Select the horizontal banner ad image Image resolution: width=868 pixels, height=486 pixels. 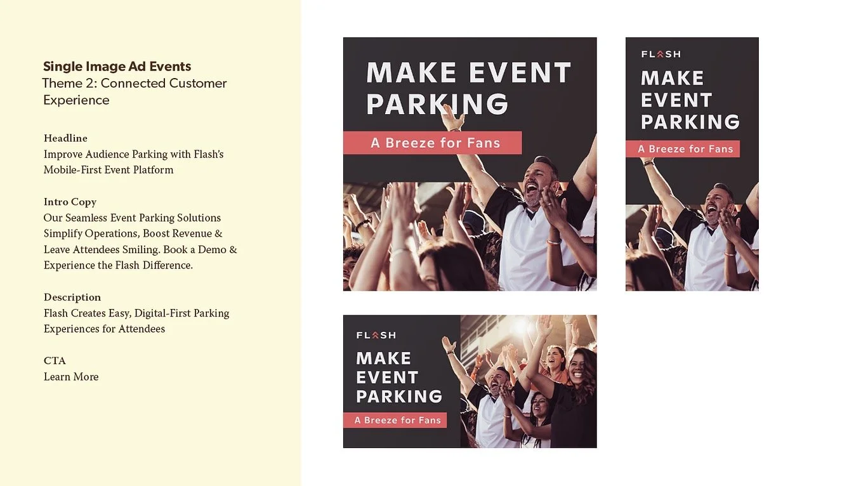(x=470, y=381)
